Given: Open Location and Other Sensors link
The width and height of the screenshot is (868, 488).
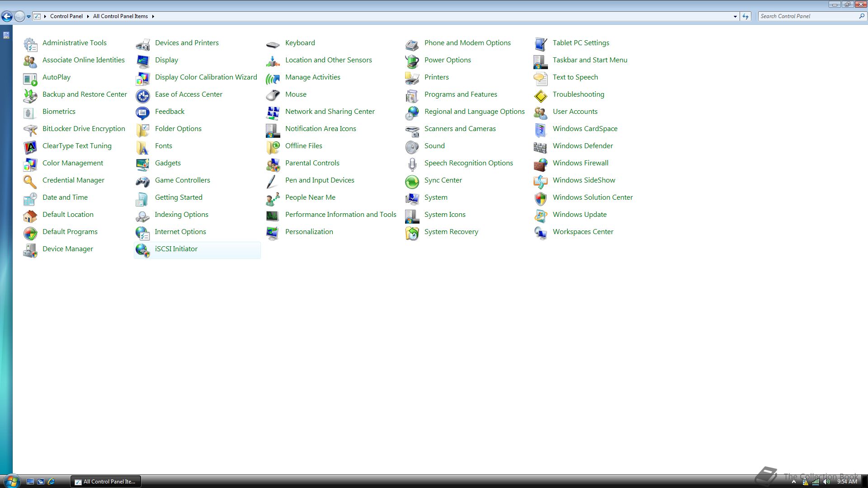Looking at the screenshot, I should click(x=329, y=60).
